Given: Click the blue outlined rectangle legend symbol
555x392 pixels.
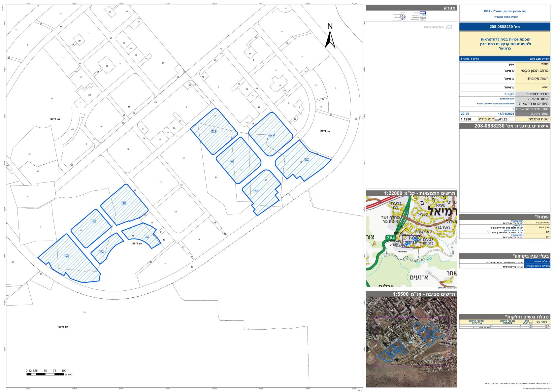Looking at the screenshot, I should 422,13.
